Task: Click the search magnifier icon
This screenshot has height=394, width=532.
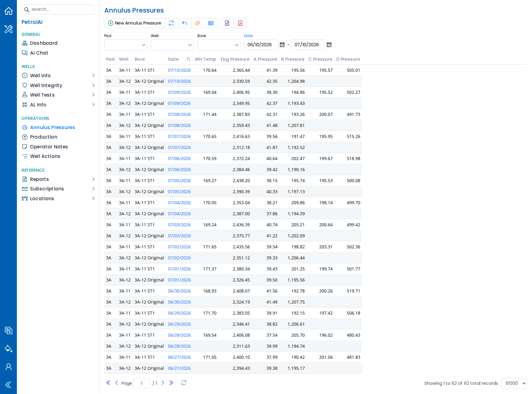Action: [27, 10]
